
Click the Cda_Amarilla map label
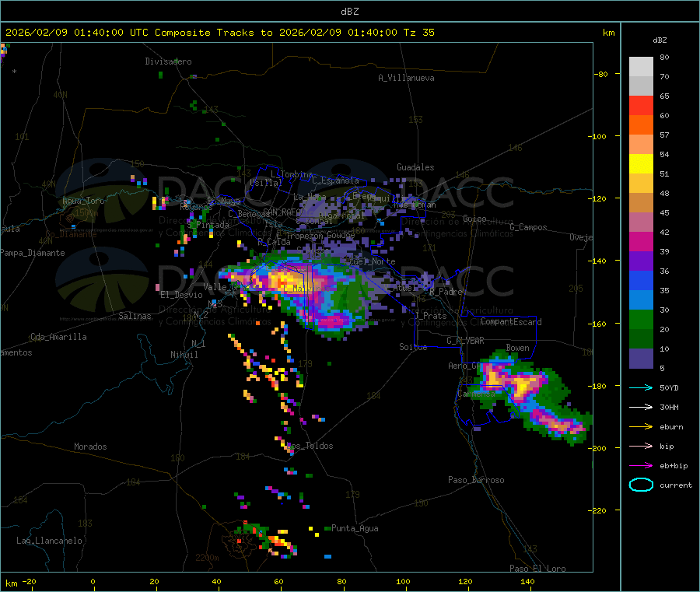click(x=59, y=337)
